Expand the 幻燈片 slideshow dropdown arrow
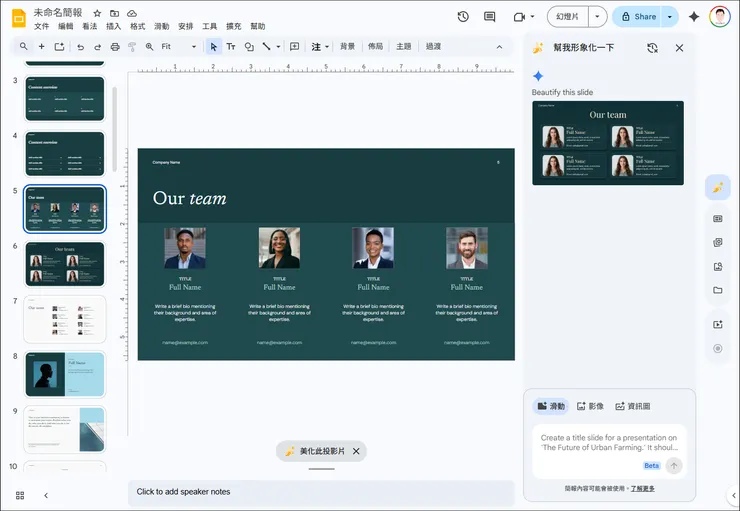 (x=597, y=17)
